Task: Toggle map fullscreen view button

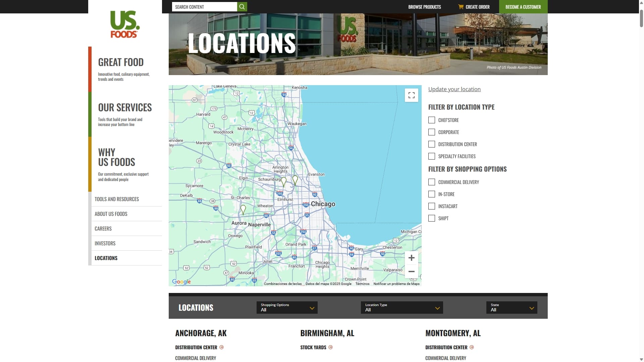Action: click(x=411, y=95)
